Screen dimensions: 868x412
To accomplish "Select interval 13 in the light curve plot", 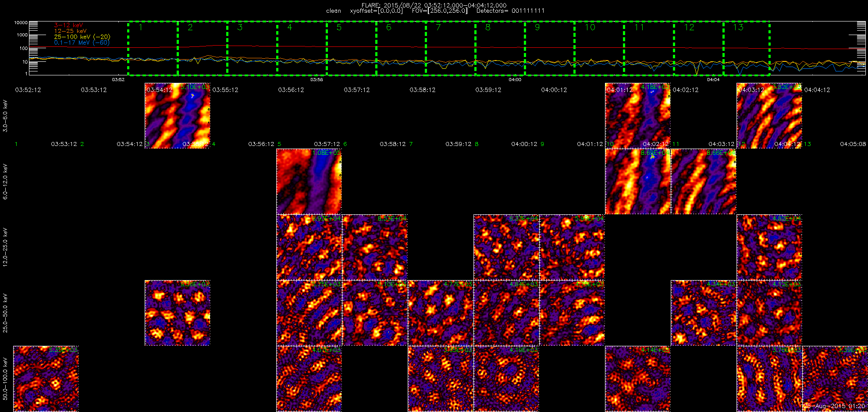I will pyautogui.click(x=747, y=48).
